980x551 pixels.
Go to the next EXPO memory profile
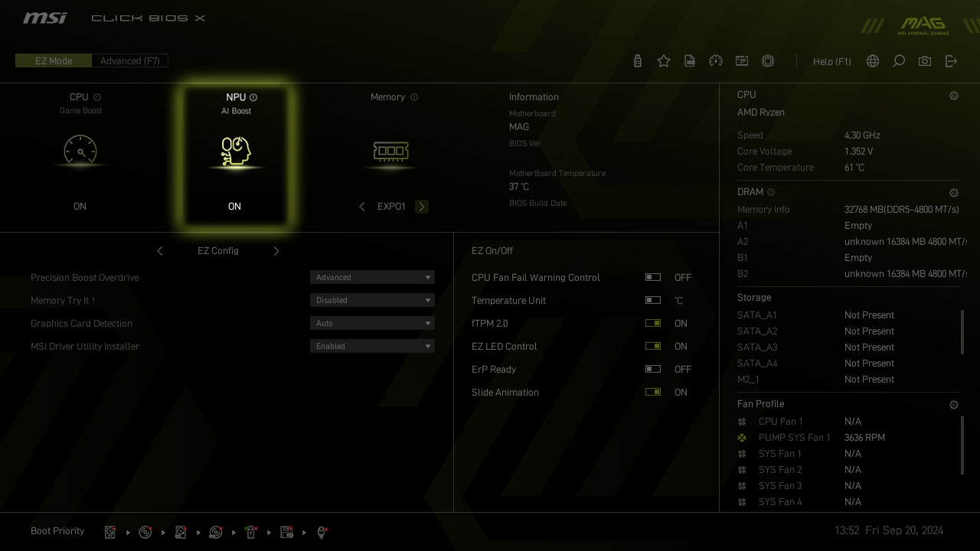click(422, 207)
